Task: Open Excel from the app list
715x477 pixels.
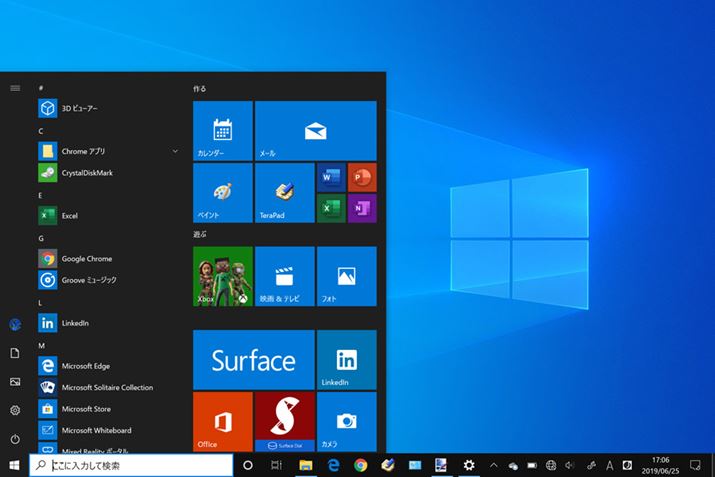Action: coord(69,215)
